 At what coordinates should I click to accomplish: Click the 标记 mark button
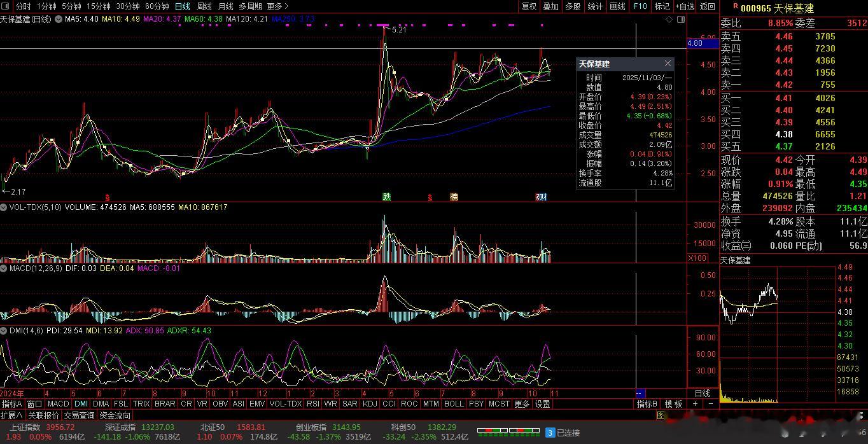click(x=662, y=6)
